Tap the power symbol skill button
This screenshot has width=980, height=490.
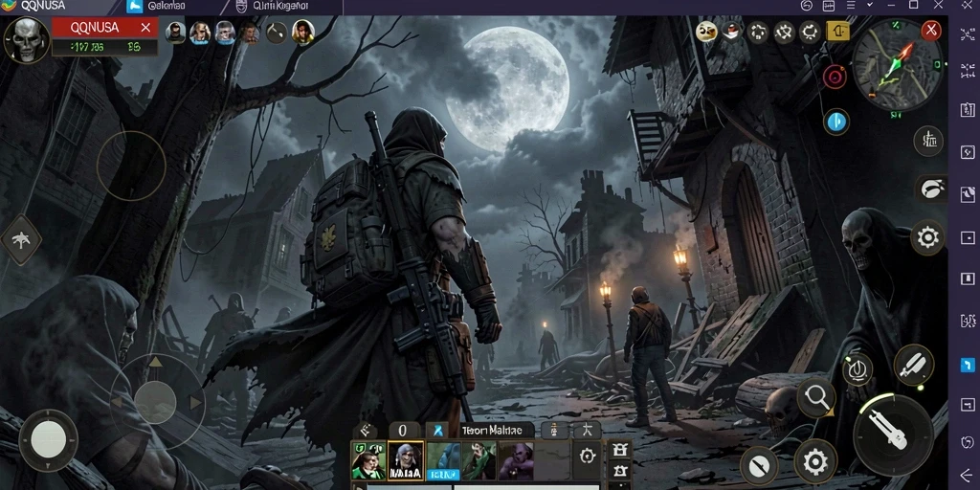coord(857,370)
